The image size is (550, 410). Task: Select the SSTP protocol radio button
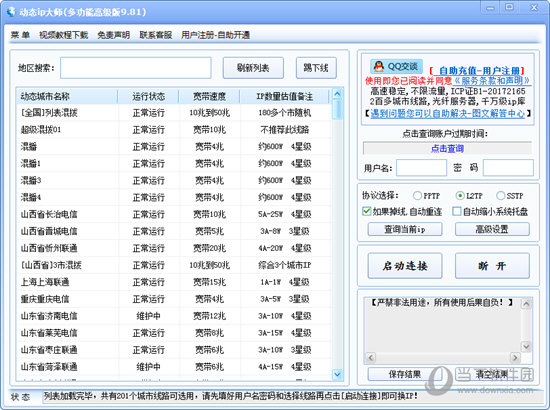tap(501, 196)
